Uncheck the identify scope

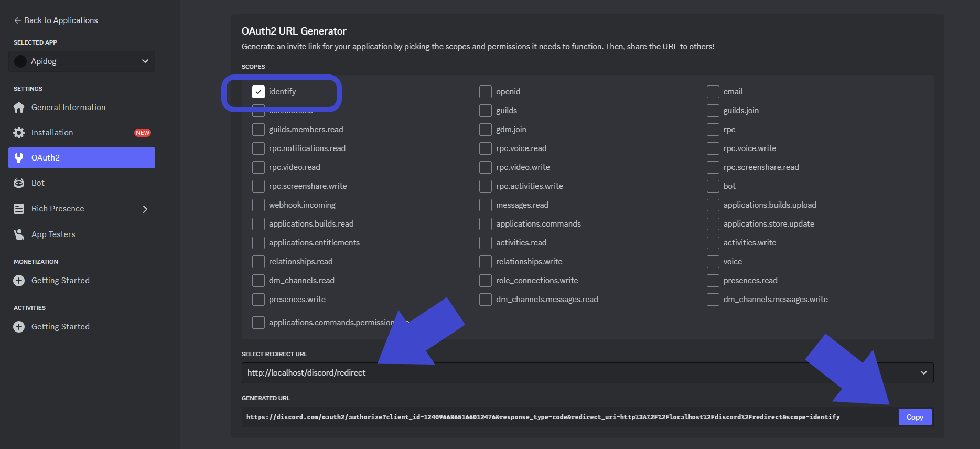click(x=259, y=92)
